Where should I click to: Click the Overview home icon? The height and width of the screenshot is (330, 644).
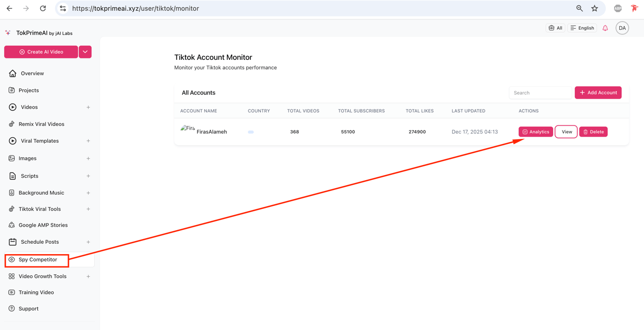tap(13, 74)
